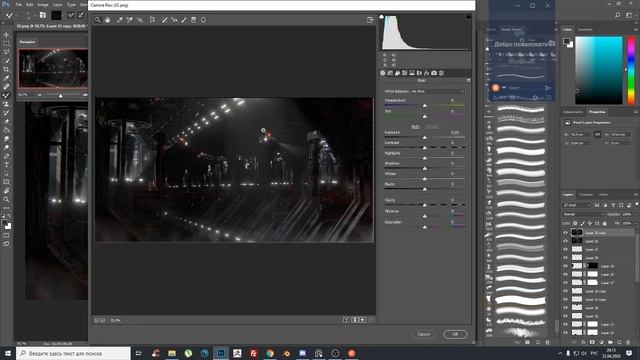Open the Presets panel icon

441,73
